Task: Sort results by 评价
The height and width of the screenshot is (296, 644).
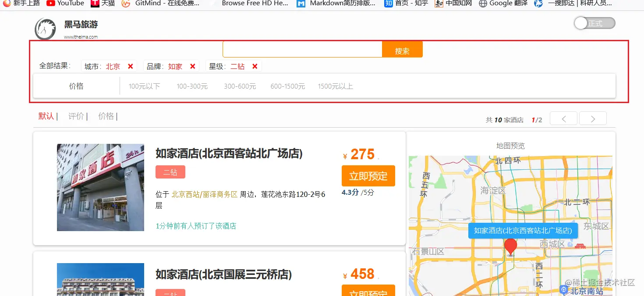Action: (76, 116)
